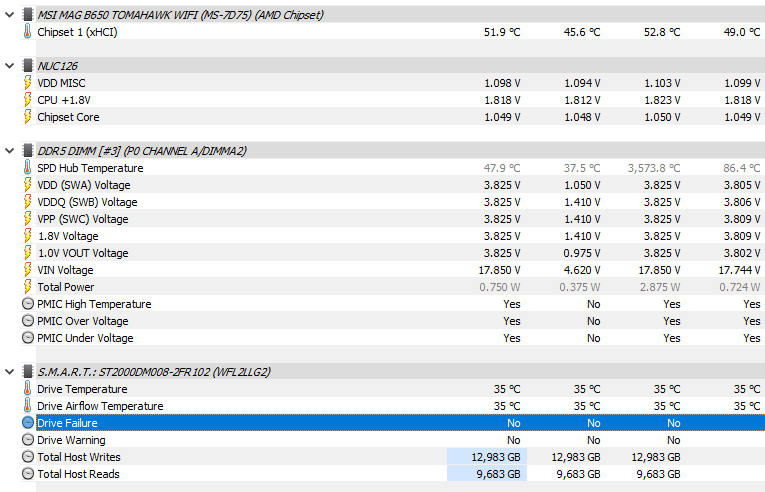Collapse the S.M.A.R.T. ST2000DM008 group
The height and width of the screenshot is (492, 765).
point(9,372)
